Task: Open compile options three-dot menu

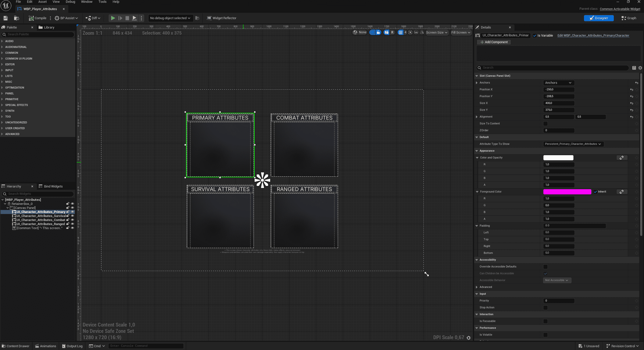Action: pos(50,18)
